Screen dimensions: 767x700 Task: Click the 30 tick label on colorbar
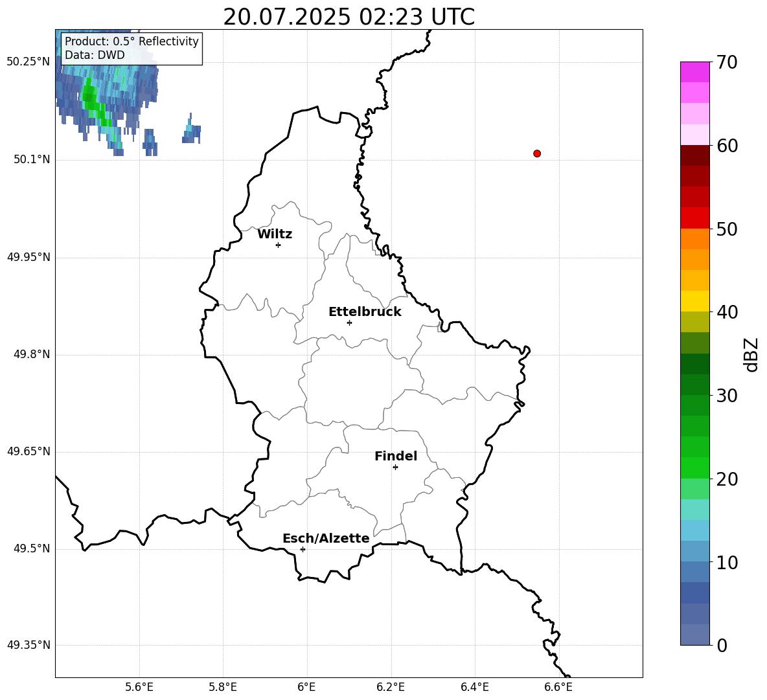[727, 396]
